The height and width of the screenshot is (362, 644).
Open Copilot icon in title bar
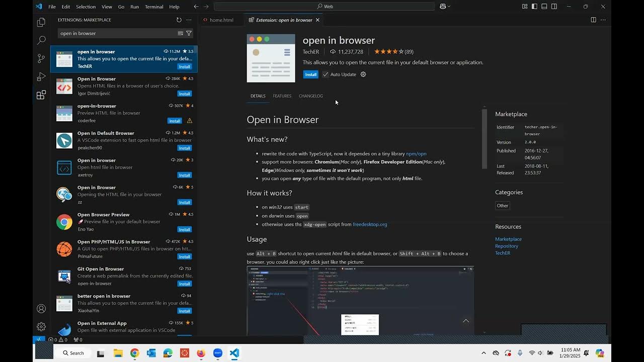point(443,7)
